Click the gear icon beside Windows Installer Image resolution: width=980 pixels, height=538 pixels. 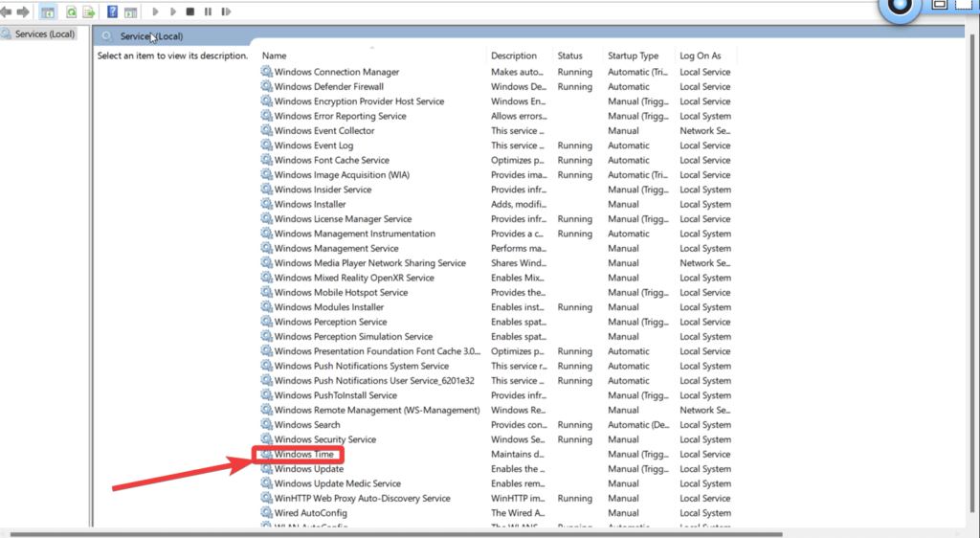(267, 204)
